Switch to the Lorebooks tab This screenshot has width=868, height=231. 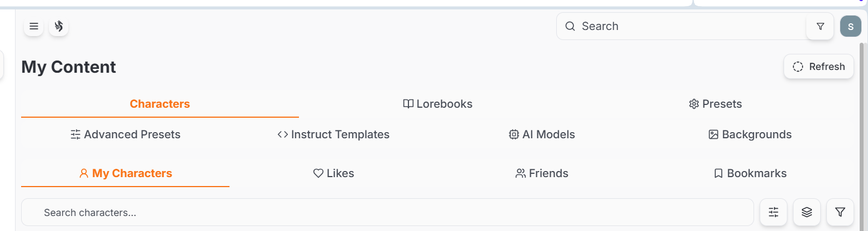[x=438, y=104]
